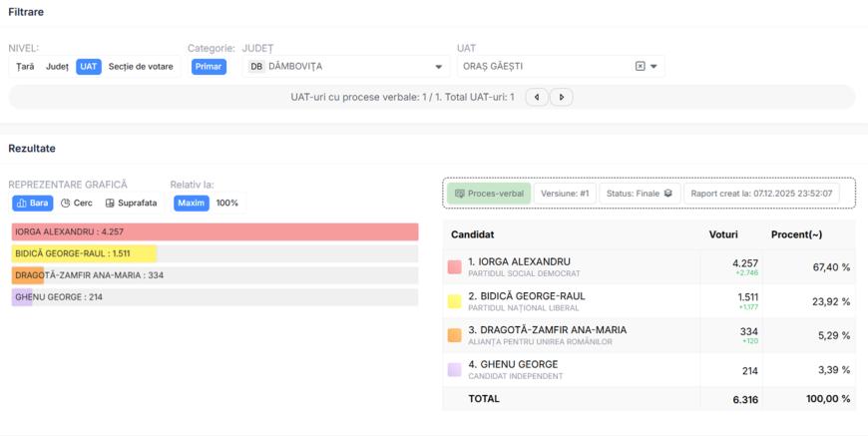Set level to Secție de votare
The height and width of the screenshot is (436, 868).
[140, 67]
